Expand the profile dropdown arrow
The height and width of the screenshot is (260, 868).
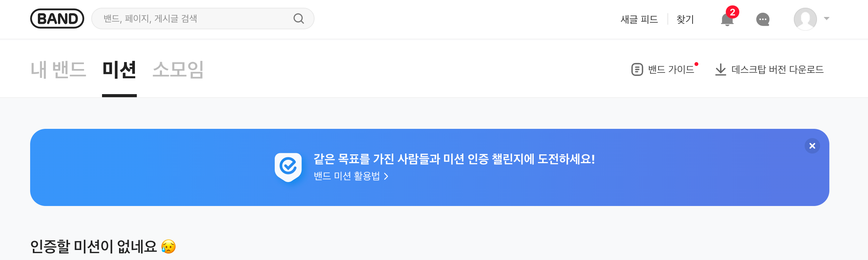click(x=826, y=19)
